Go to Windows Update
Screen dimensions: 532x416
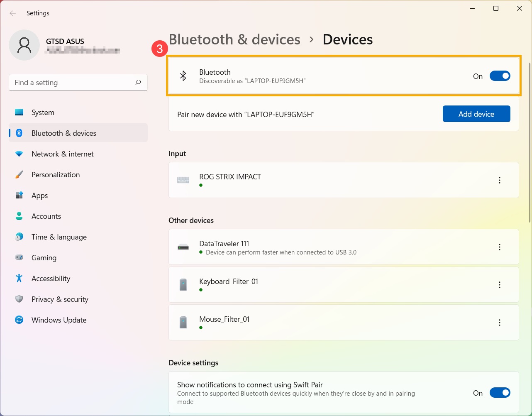pos(78,320)
